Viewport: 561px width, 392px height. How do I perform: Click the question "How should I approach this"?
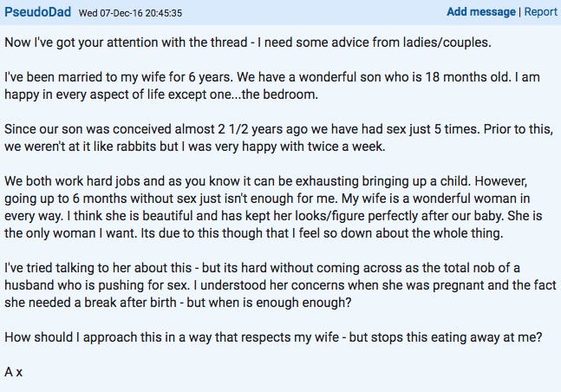click(x=273, y=337)
